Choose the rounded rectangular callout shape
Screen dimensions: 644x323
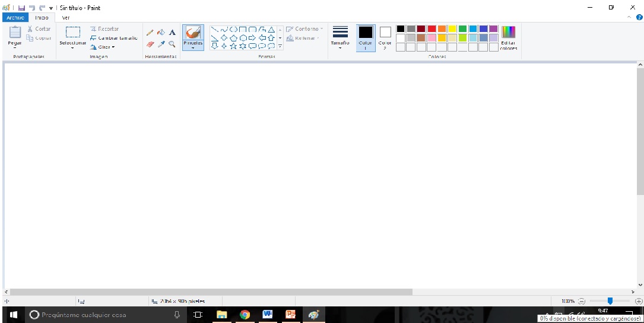click(x=252, y=46)
